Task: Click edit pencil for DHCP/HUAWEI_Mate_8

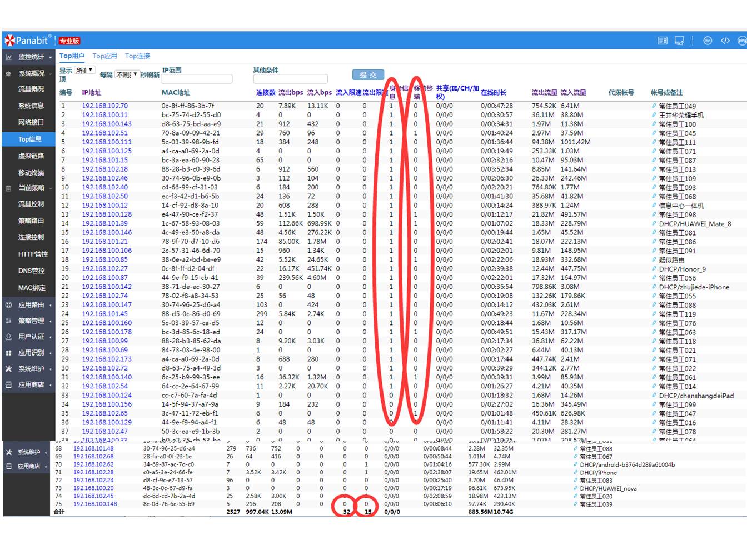Action: pyautogui.click(x=654, y=223)
